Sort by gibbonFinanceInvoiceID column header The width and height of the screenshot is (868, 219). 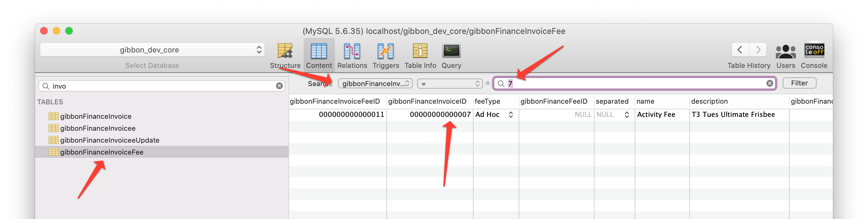coord(430,101)
